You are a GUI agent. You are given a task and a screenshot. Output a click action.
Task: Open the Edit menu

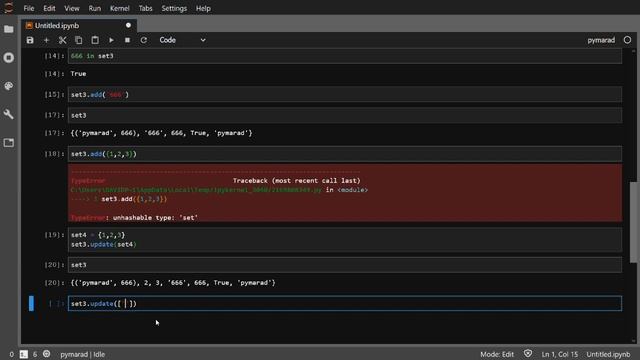pos(49,8)
